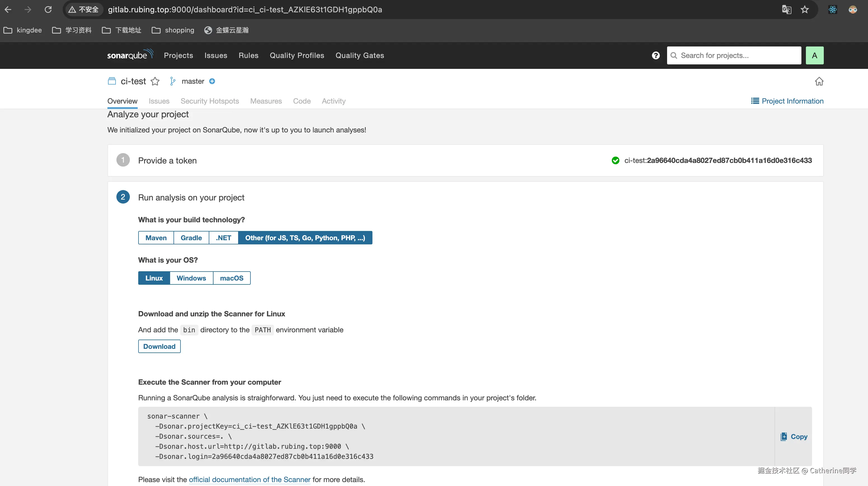
Task: Select Maven as build technology
Action: [x=156, y=238]
